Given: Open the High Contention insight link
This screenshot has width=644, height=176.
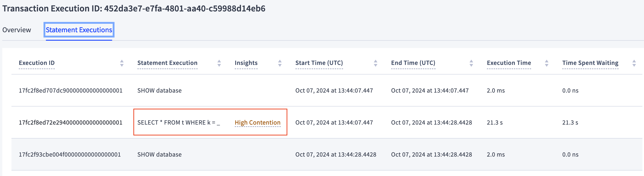Looking at the screenshot, I should pyautogui.click(x=257, y=123).
